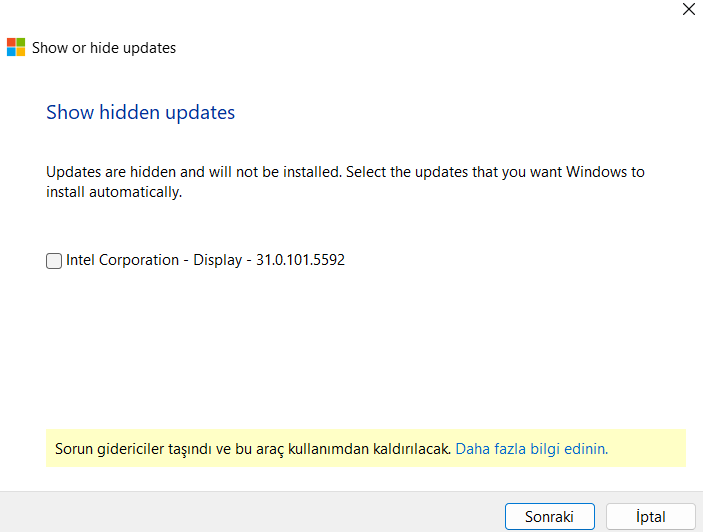Viewport: 703px width, 532px height.
Task: Click the "Show or hide updates" title text
Action: point(104,48)
